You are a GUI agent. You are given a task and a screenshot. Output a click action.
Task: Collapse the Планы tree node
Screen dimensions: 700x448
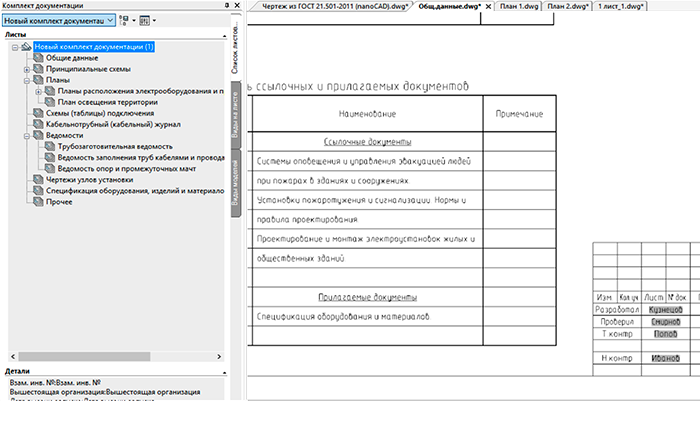27,80
